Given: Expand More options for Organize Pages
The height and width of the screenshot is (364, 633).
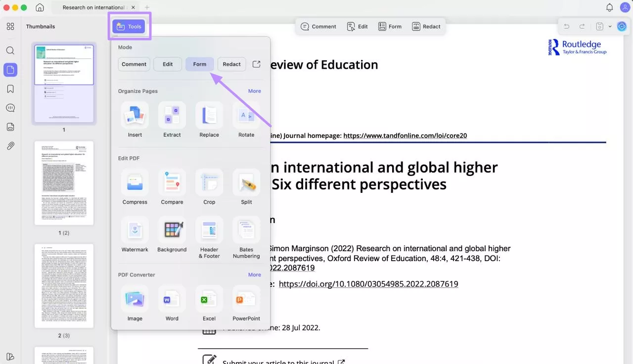Looking at the screenshot, I should click(254, 91).
